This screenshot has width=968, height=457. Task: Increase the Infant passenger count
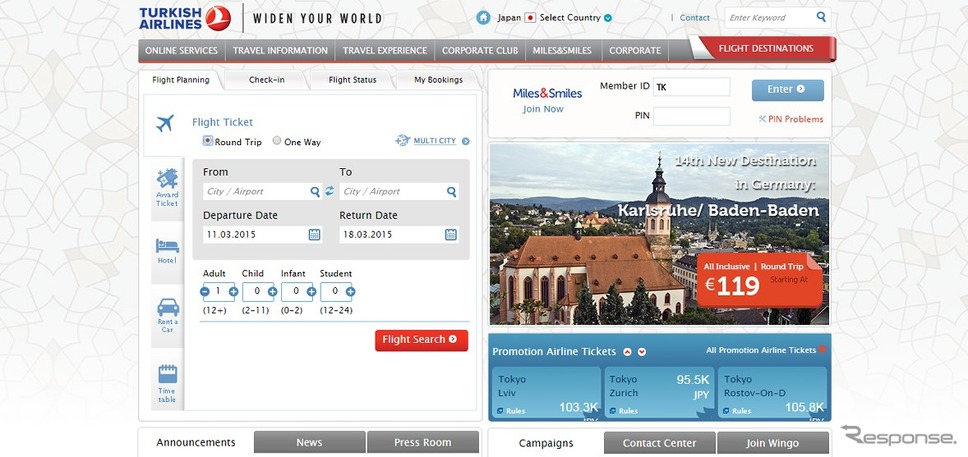pyautogui.click(x=311, y=291)
